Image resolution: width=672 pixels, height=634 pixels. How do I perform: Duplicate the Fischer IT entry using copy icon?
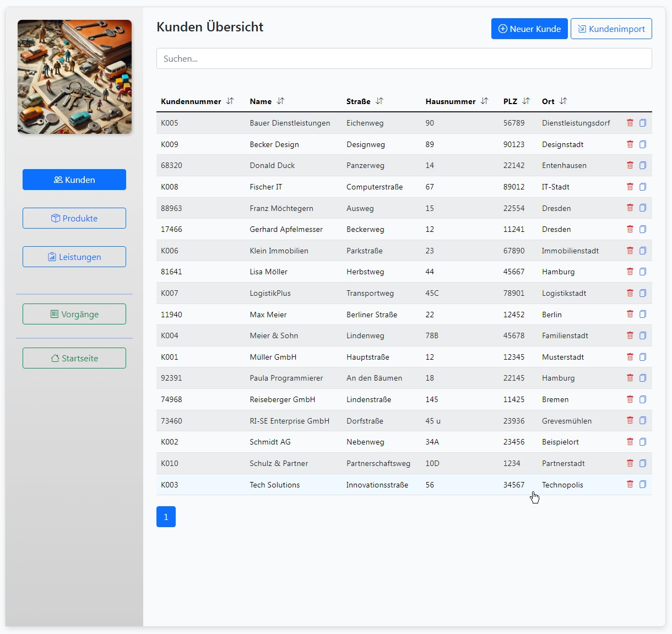642,187
